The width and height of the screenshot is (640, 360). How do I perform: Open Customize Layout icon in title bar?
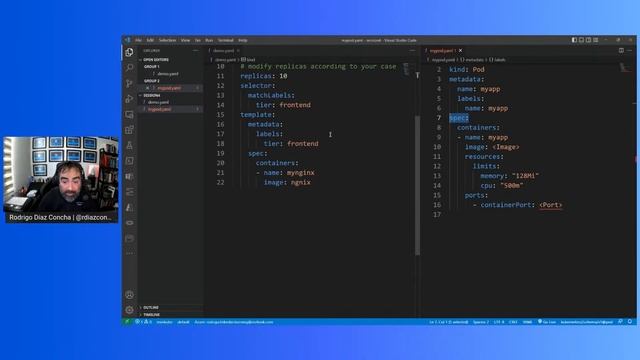tap(596, 40)
